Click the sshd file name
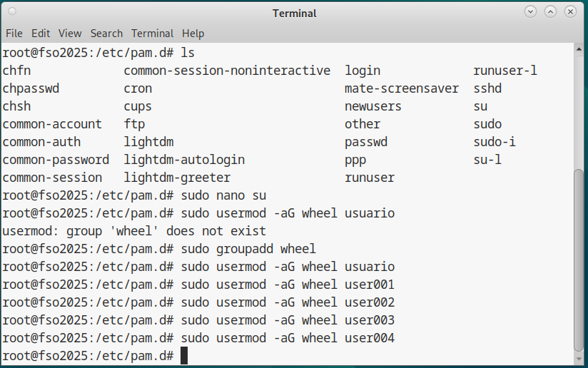This screenshot has height=368, width=588. (x=487, y=88)
